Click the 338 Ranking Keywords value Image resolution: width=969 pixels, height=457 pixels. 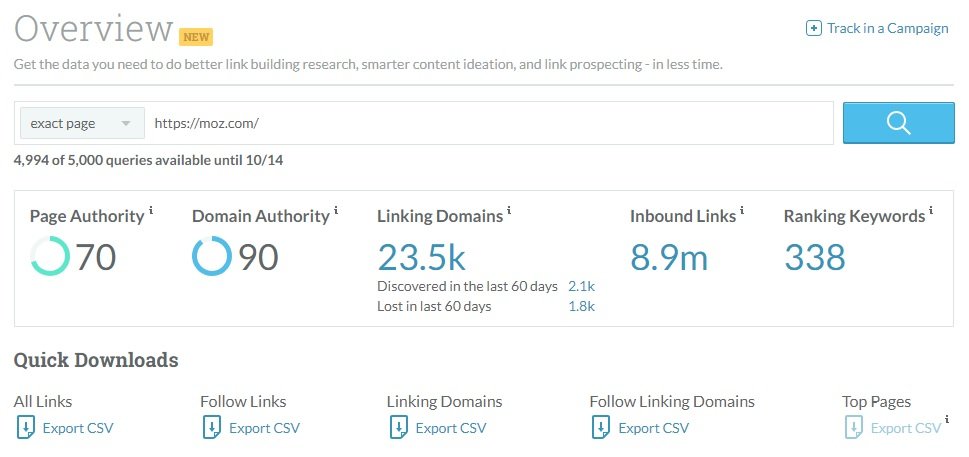coord(814,257)
